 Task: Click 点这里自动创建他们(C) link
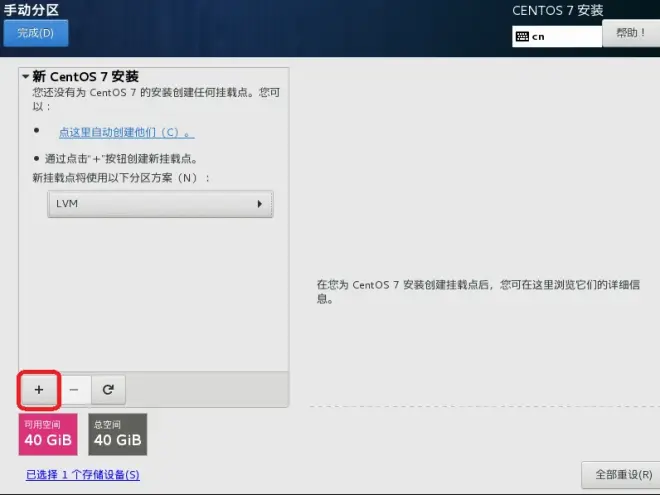tap(127, 132)
